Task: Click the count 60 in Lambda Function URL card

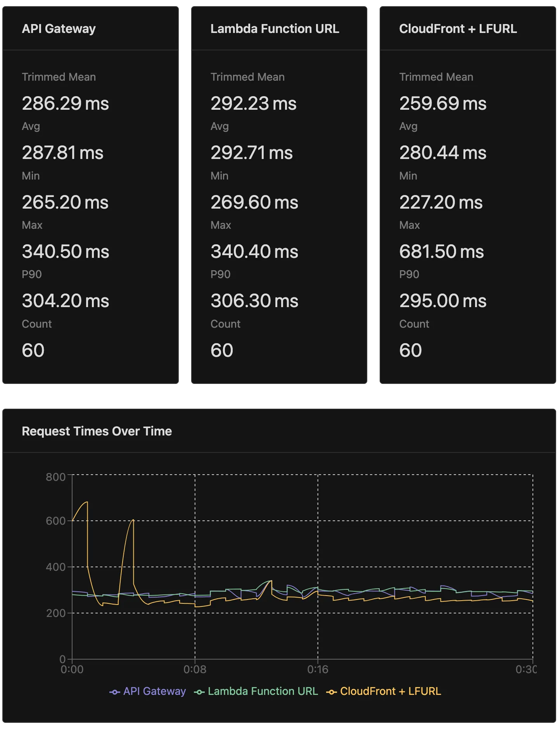Action: (x=222, y=351)
